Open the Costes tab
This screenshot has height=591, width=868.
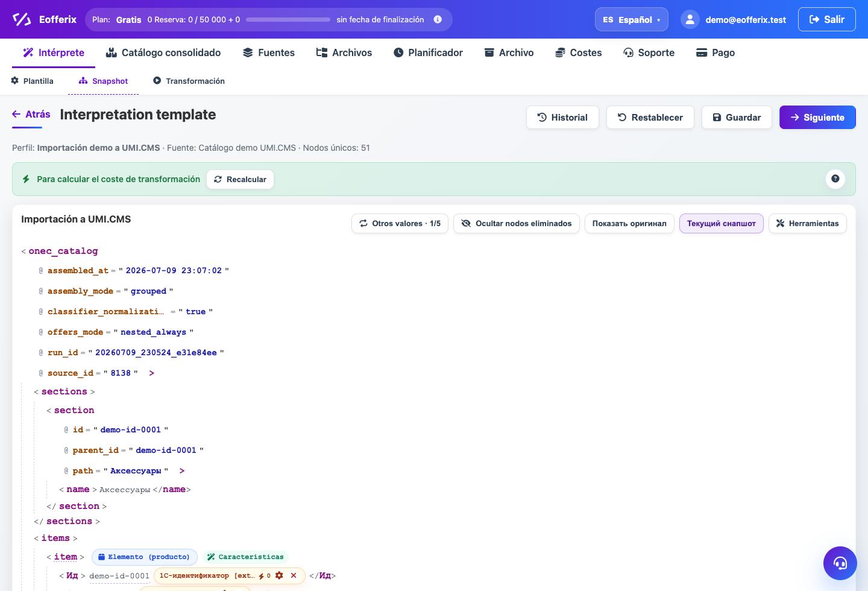[x=579, y=52]
